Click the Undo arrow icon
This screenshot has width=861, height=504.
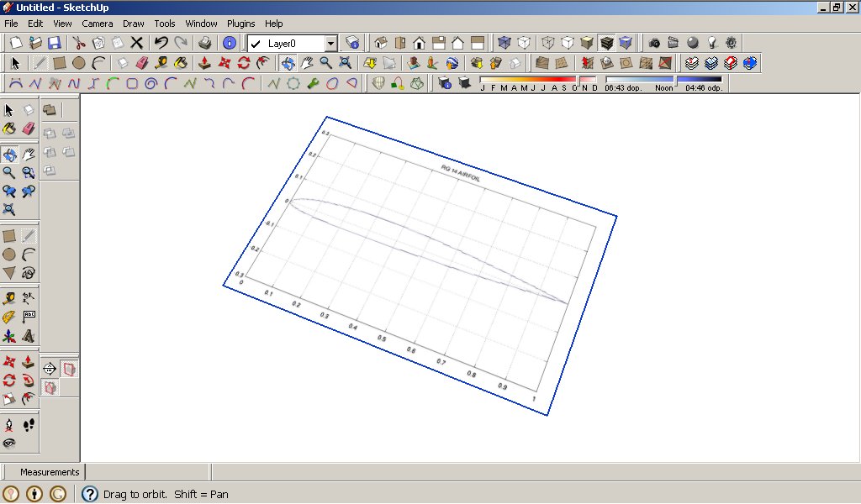[x=161, y=43]
